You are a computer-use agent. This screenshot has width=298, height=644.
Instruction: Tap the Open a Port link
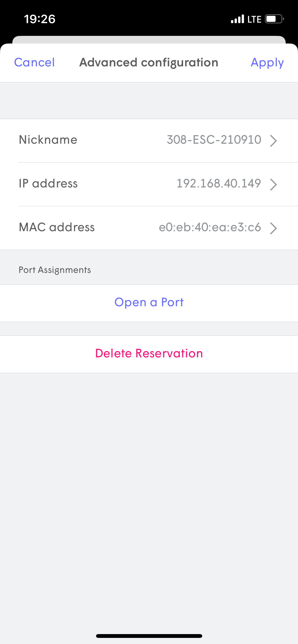[149, 302]
